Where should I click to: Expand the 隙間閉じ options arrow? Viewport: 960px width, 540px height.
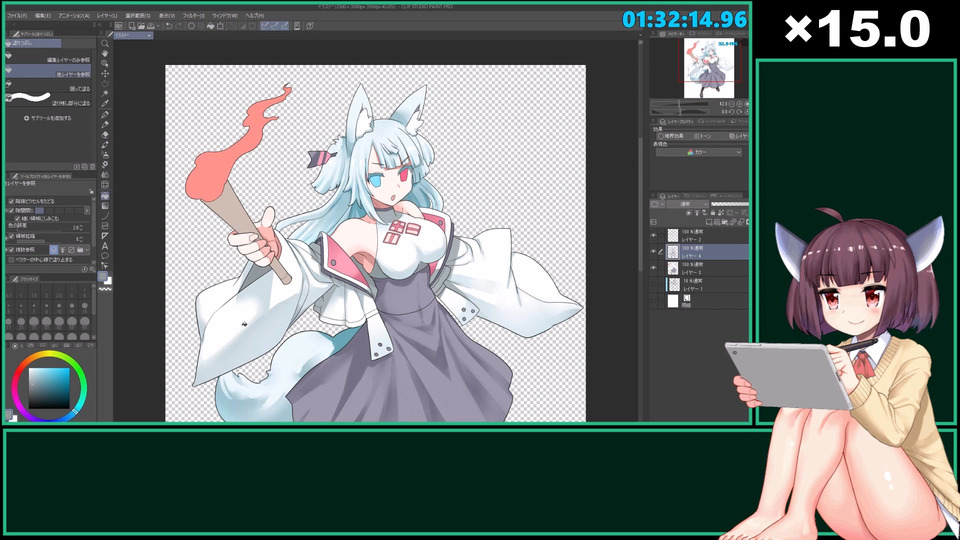(86, 210)
